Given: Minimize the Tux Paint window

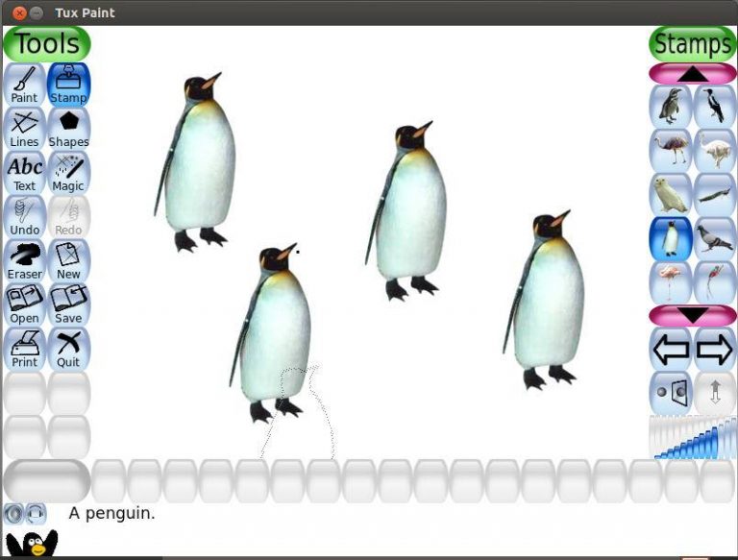Looking at the screenshot, I should (37, 12).
